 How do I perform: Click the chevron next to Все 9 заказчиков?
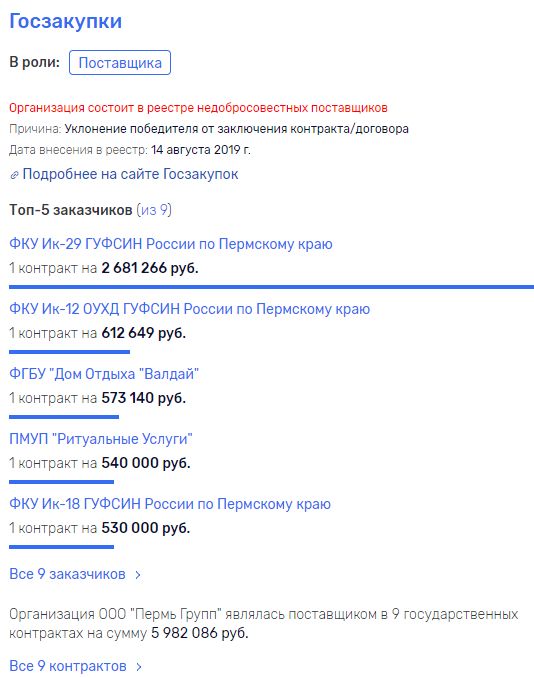pyautogui.click(x=138, y=575)
